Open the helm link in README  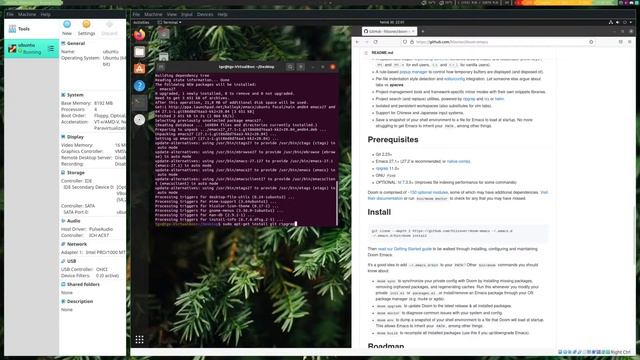tap(499, 99)
